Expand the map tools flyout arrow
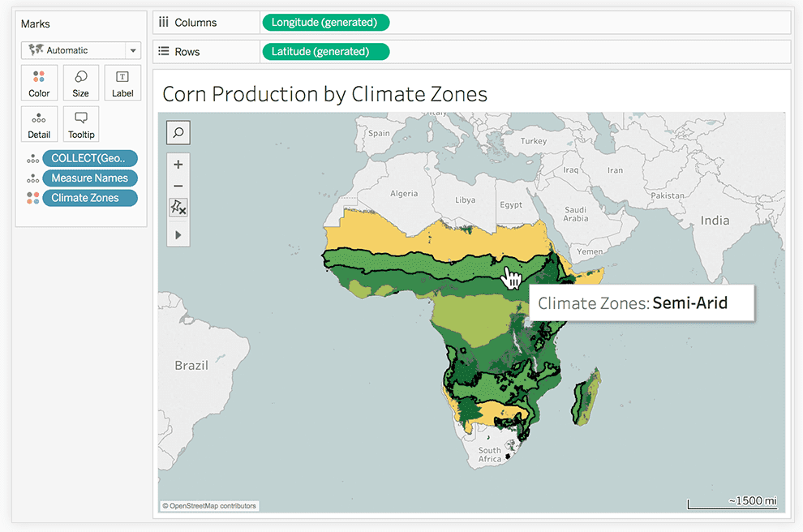This screenshot has width=803, height=532. (x=178, y=235)
